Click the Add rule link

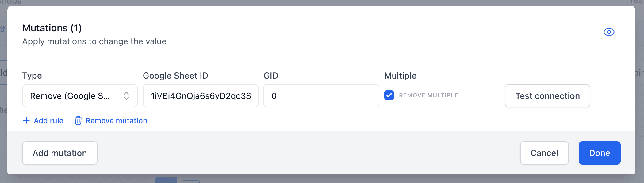click(48, 120)
